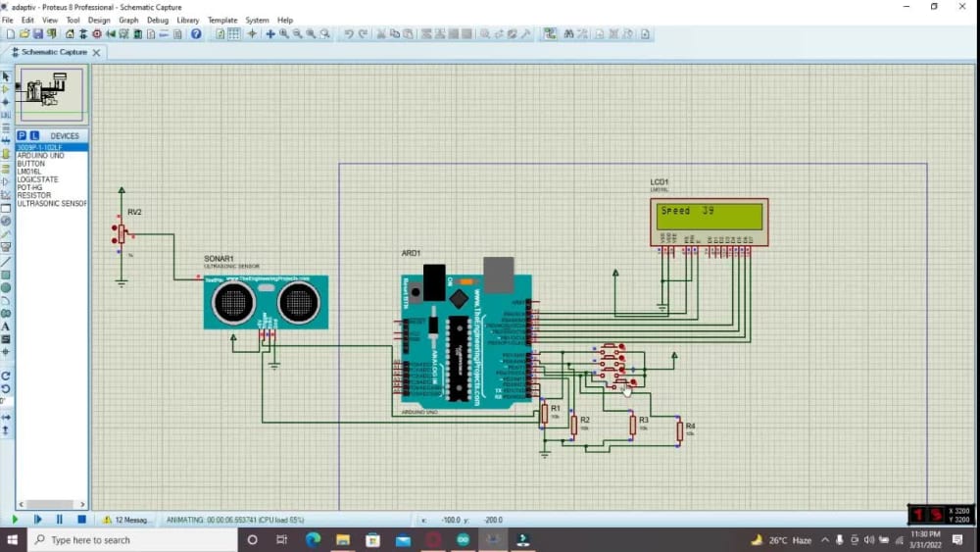
Task: Select the 2D Graphics Line tool
Action: [6, 262]
